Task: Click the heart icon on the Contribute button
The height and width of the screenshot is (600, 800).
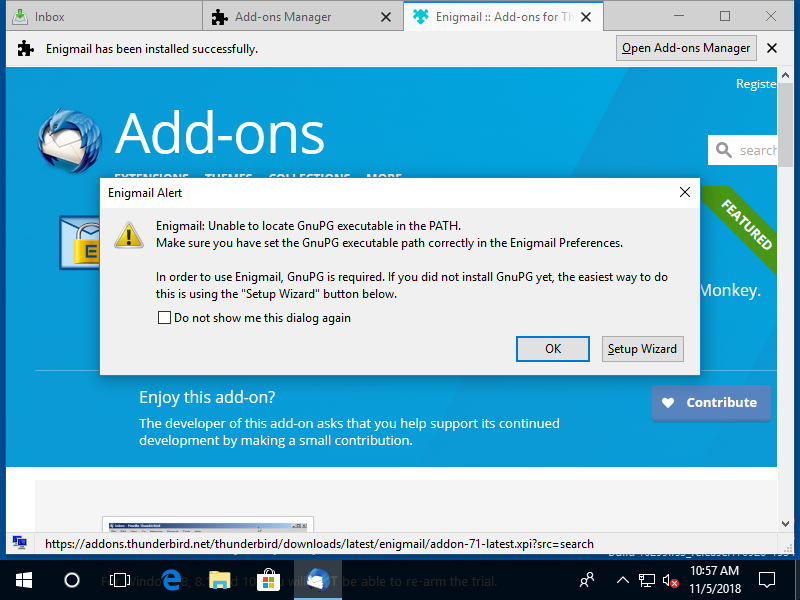Action: pyautogui.click(x=666, y=402)
